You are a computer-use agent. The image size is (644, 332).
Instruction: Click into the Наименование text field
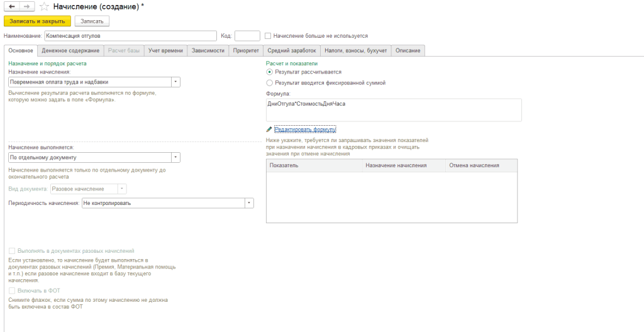coord(130,36)
